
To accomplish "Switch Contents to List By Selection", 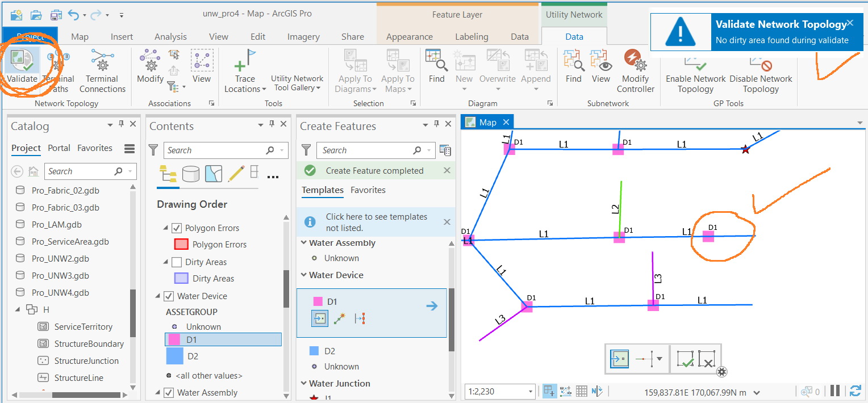I will pos(214,173).
